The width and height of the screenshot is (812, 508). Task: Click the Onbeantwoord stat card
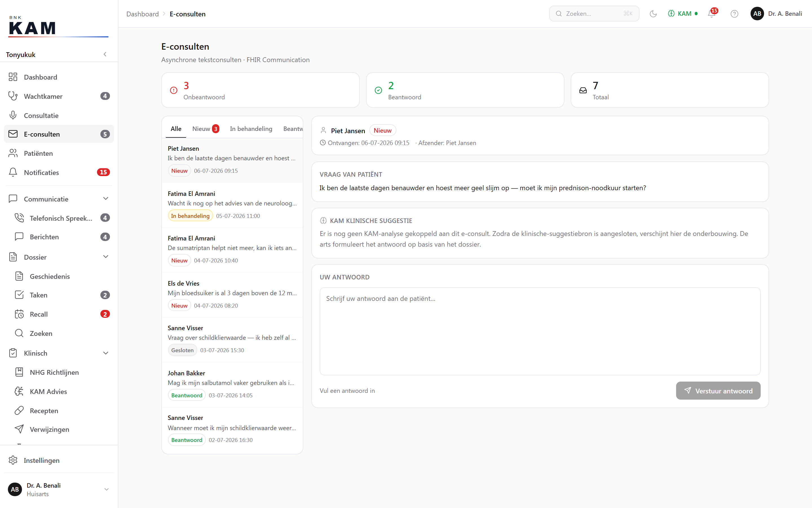coord(261,90)
